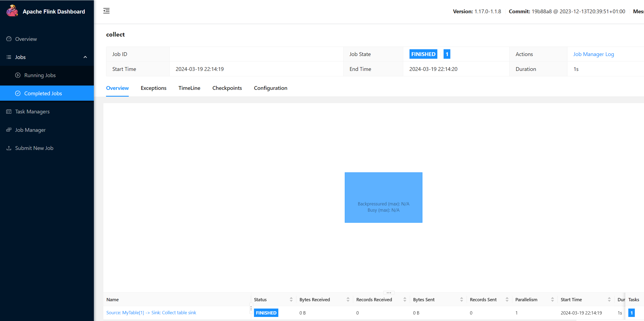Click the Job Manager build icon
Image resolution: width=644 pixels, height=321 pixels.
tap(9, 130)
